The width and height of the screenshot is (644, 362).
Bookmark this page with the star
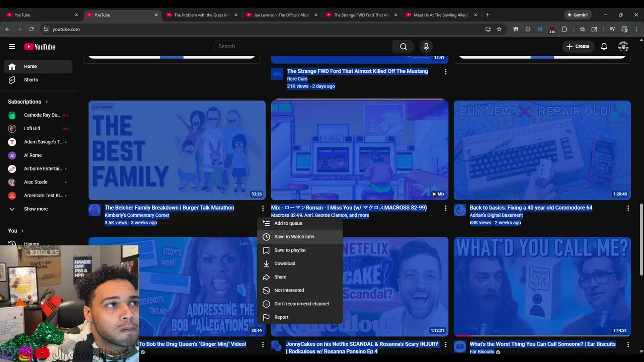pyautogui.click(x=499, y=29)
